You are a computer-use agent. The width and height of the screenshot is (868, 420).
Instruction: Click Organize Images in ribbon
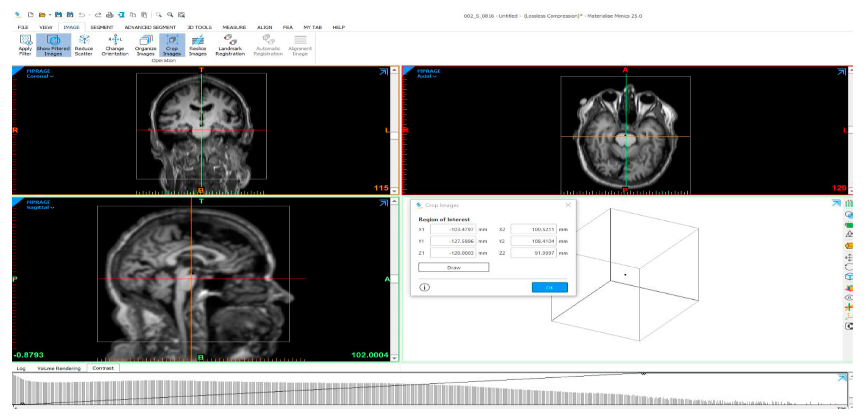click(146, 45)
